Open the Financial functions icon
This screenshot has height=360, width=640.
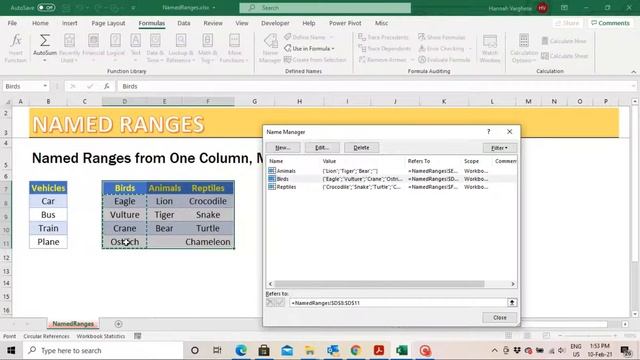[x=93, y=41]
